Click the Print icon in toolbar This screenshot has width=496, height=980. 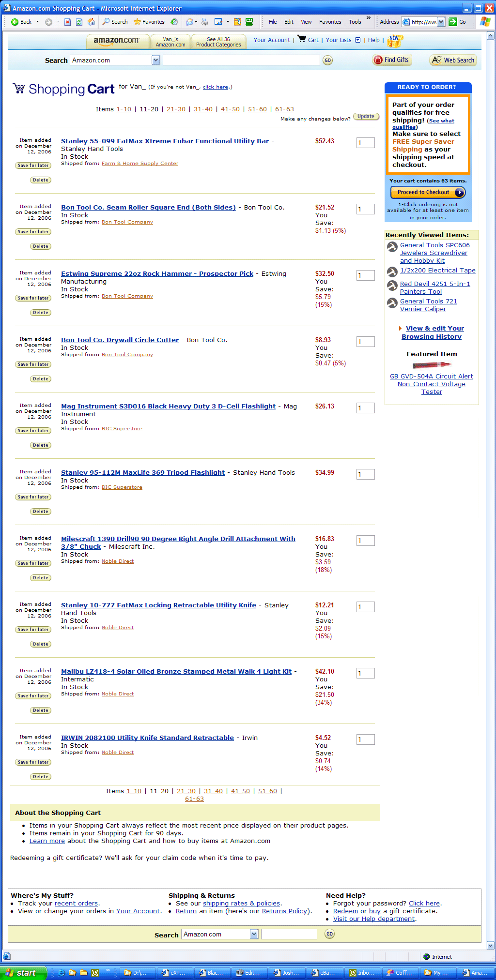(205, 22)
